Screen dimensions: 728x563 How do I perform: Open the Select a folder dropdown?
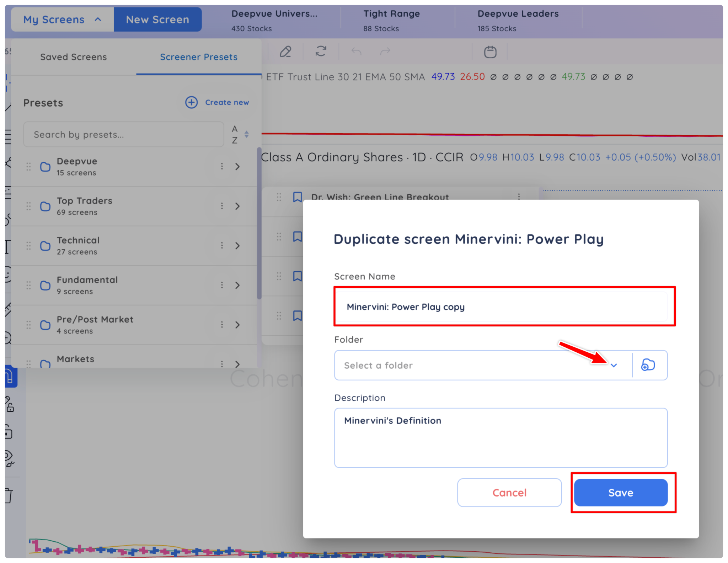(x=613, y=365)
